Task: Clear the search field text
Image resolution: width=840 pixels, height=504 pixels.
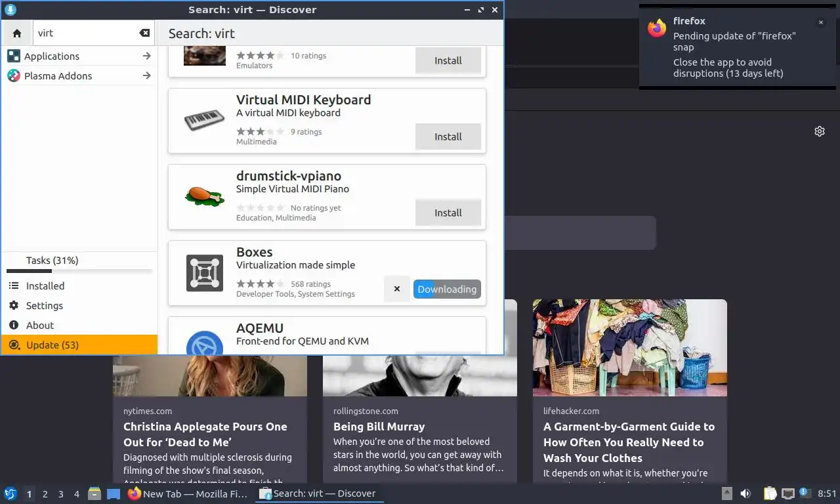Action: (144, 33)
